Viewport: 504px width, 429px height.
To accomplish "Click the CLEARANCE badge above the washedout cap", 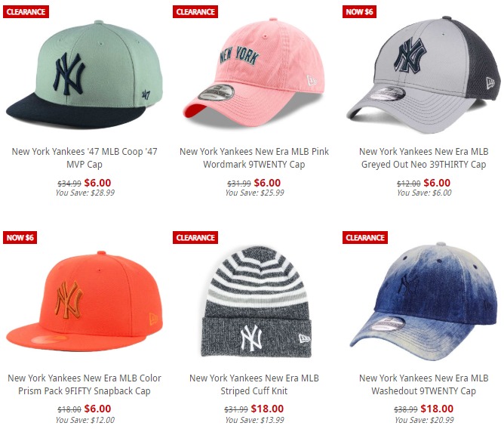I will pos(365,237).
